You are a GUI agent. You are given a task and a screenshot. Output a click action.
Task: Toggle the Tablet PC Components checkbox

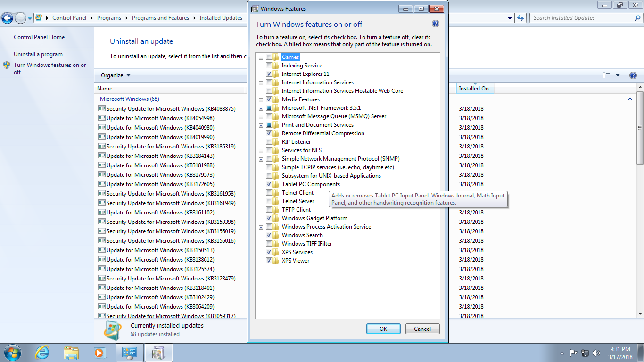(x=269, y=184)
